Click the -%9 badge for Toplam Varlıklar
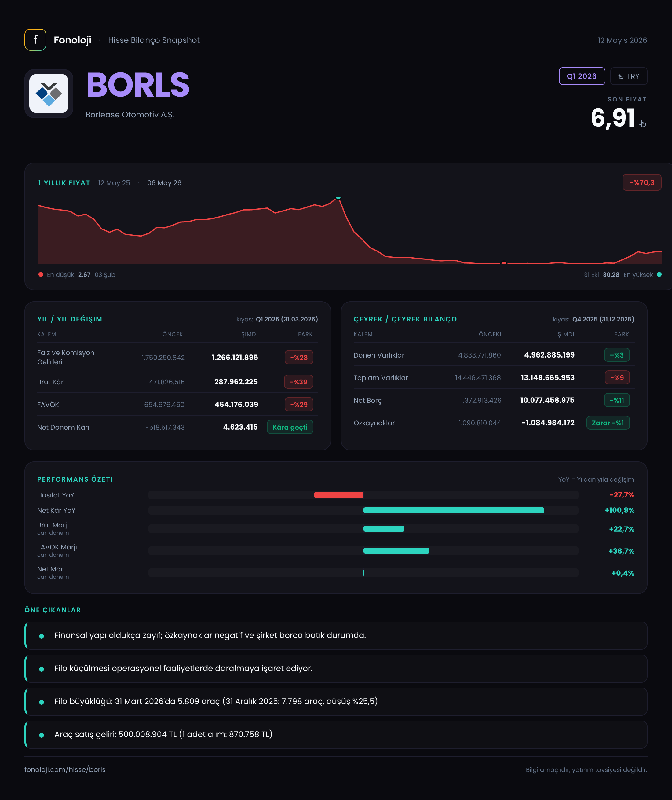The width and height of the screenshot is (672, 800). click(x=617, y=378)
